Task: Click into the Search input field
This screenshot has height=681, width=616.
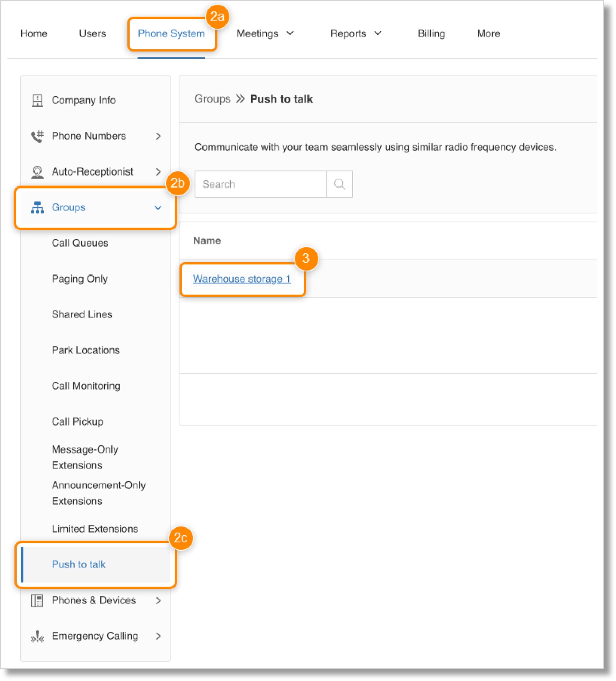Action: point(261,184)
